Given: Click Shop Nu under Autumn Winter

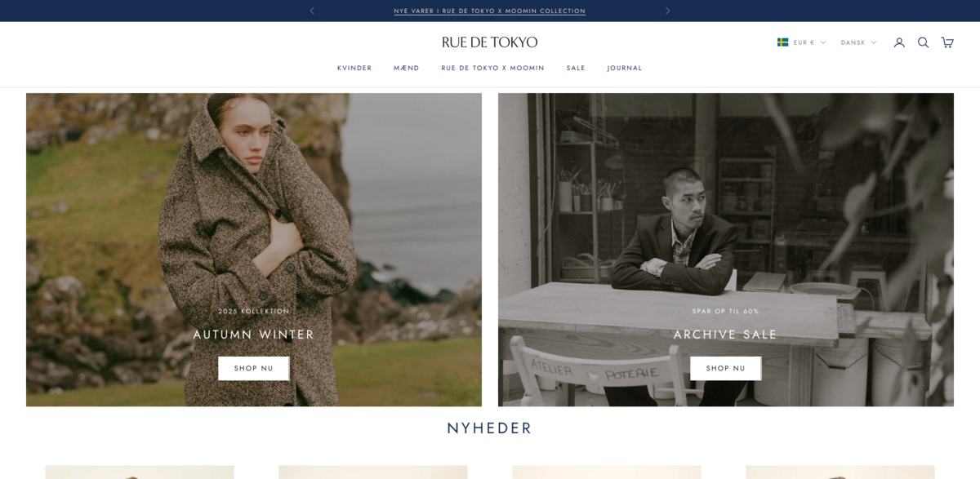Looking at the screenshot, I should click(x=254, y=368).
